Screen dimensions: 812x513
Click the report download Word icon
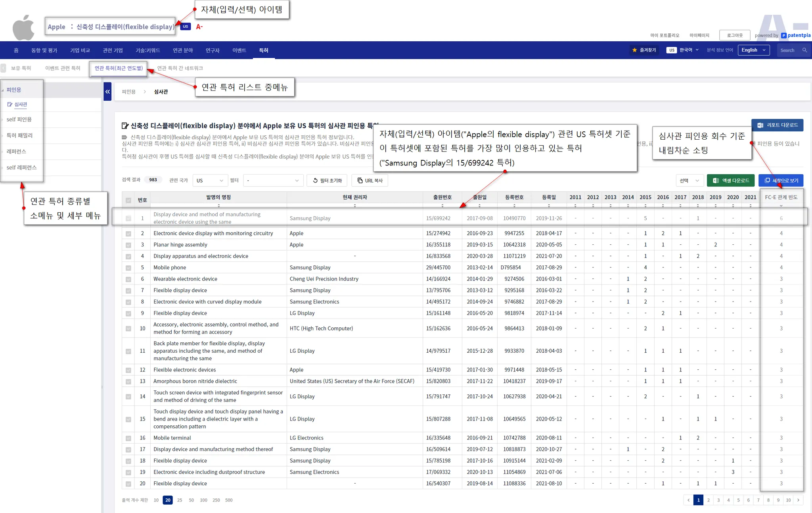(x=760, y=125)
